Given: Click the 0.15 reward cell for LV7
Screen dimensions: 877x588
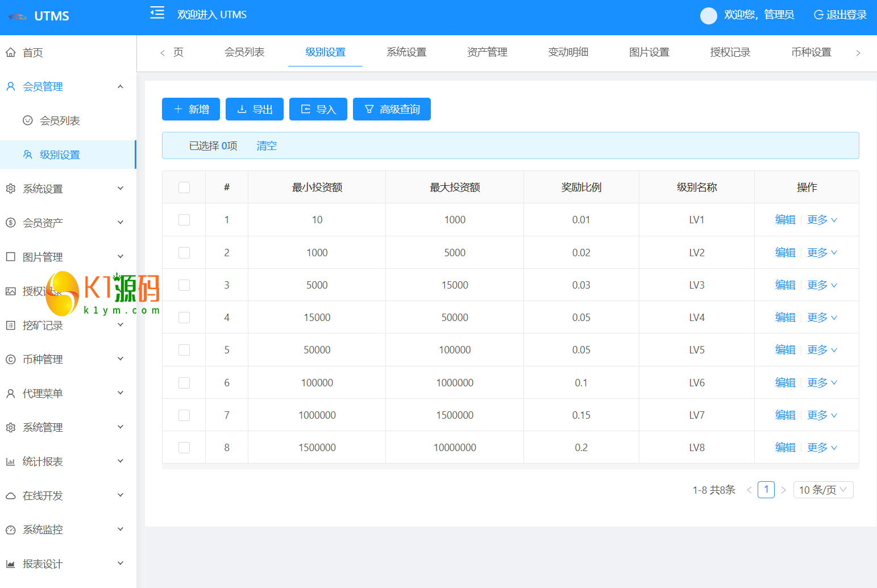Looking at the screenshot, I should click(581, 415).
